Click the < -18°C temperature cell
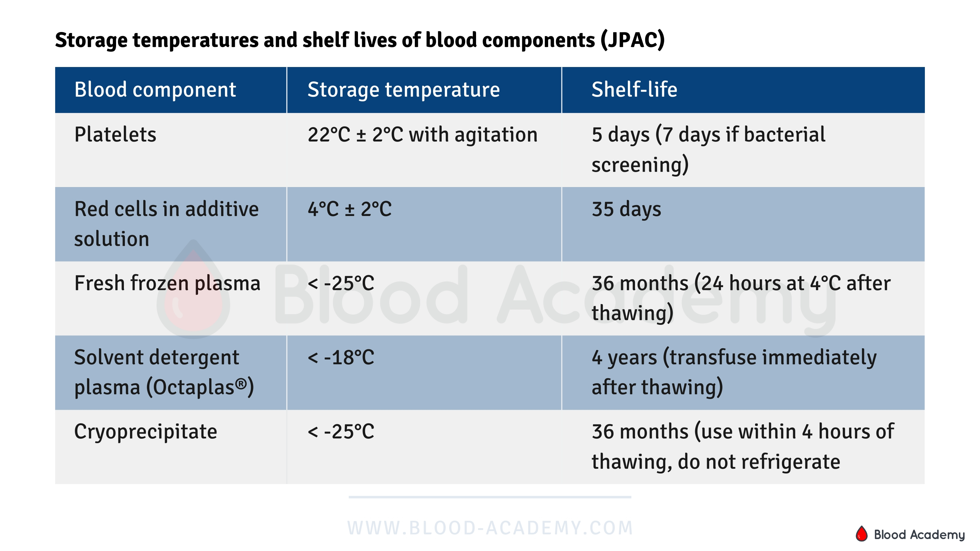 pos(341,357)
